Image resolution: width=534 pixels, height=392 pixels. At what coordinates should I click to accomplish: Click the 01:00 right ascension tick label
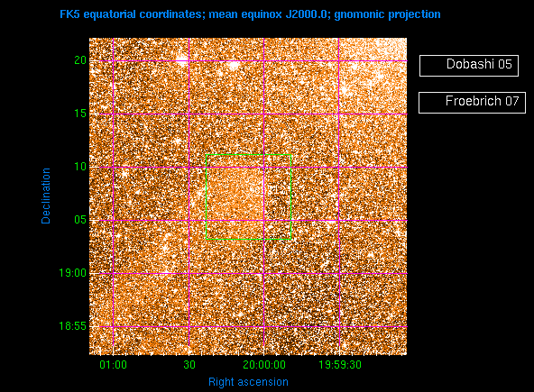(113, 365)
